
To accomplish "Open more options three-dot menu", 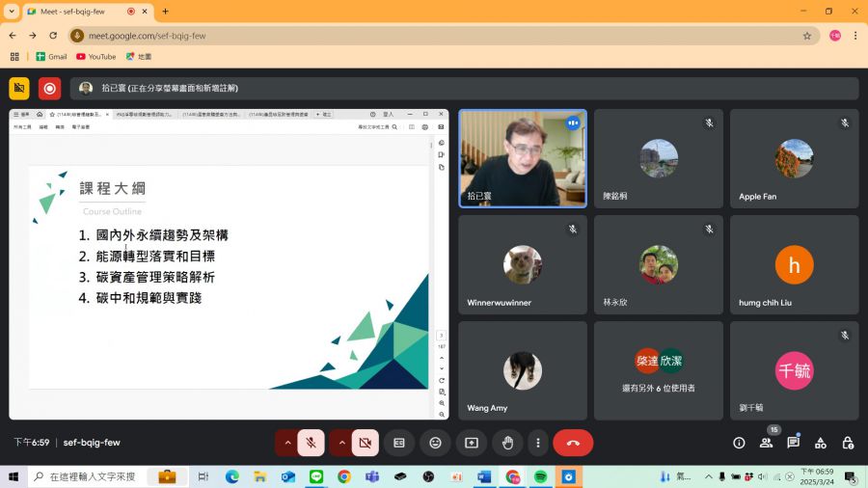I will coord(538,443).
